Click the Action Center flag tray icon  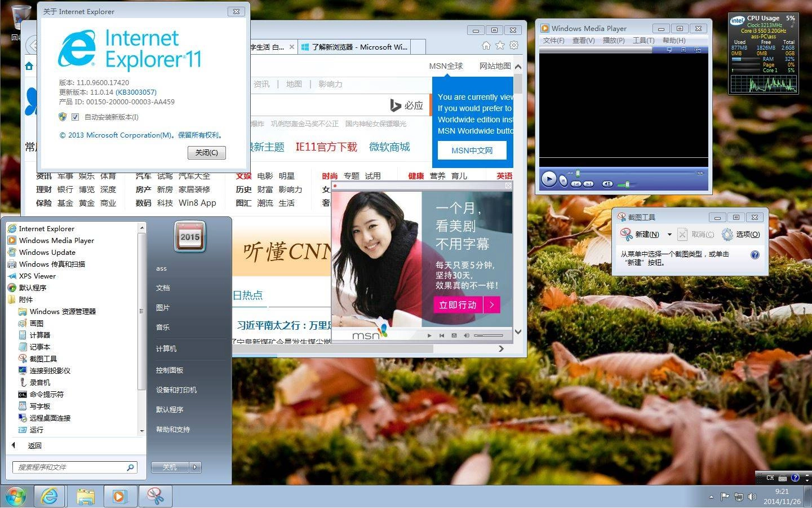click(725, 497)
